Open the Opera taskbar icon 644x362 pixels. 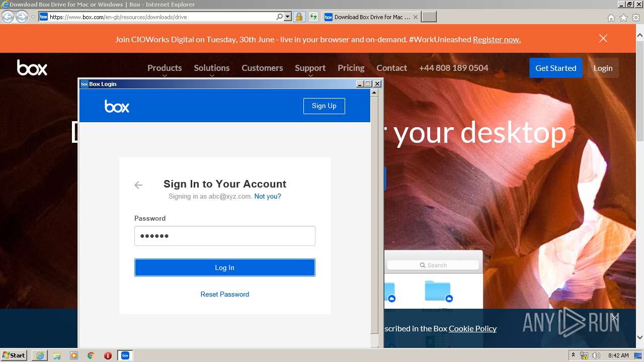108,355
